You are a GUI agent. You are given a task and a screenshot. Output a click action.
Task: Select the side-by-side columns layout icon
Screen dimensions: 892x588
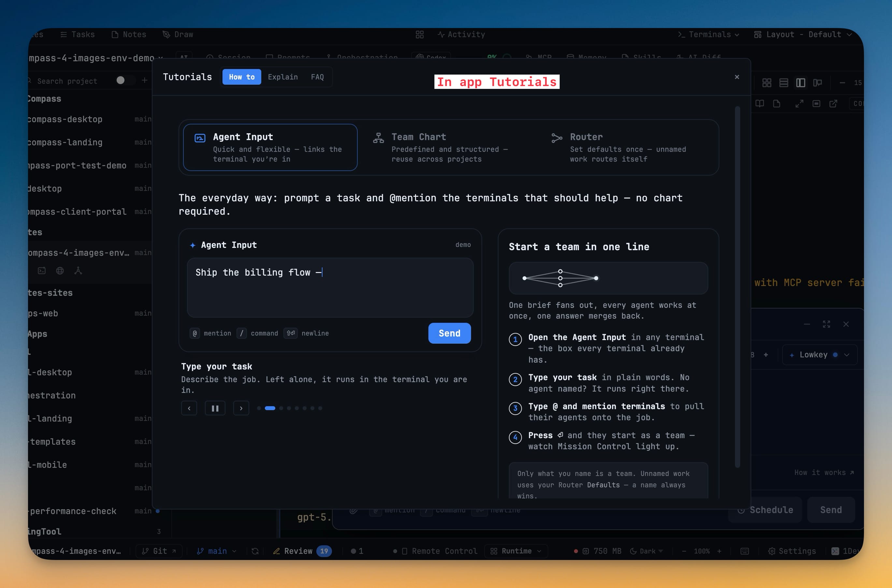pyautogui.click(x=800, y=83)
